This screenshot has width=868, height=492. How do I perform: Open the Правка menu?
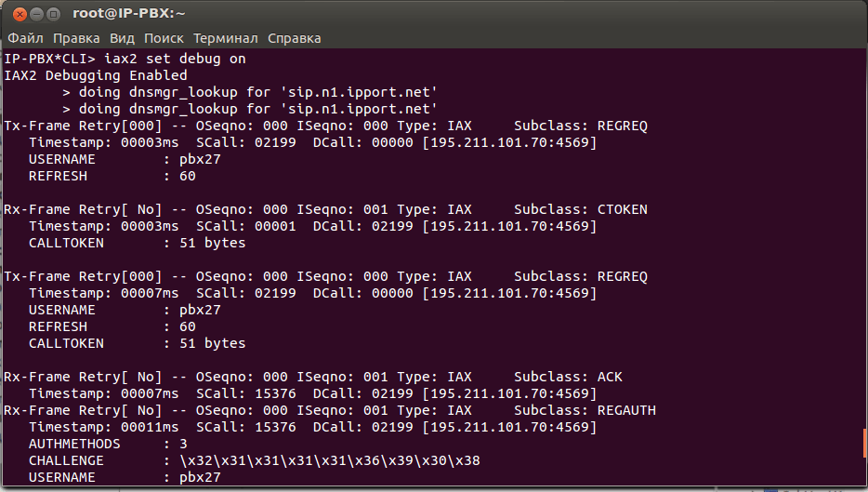click(76, 38)
